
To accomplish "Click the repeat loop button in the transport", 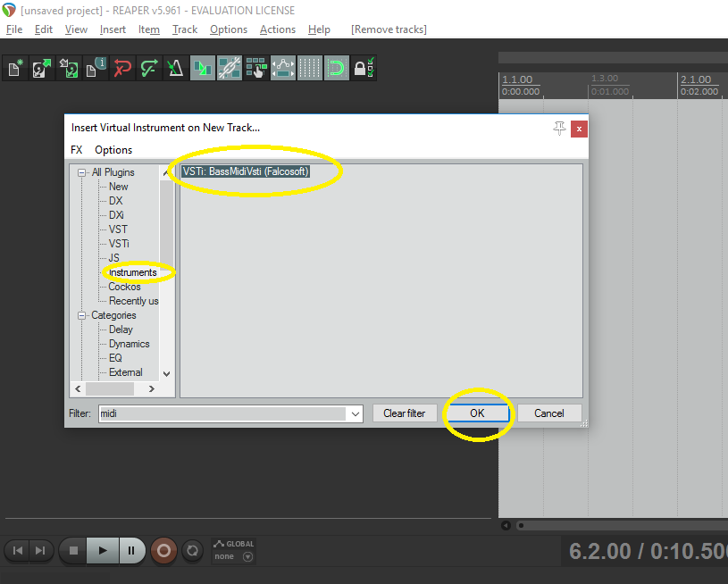I will 192,551.
